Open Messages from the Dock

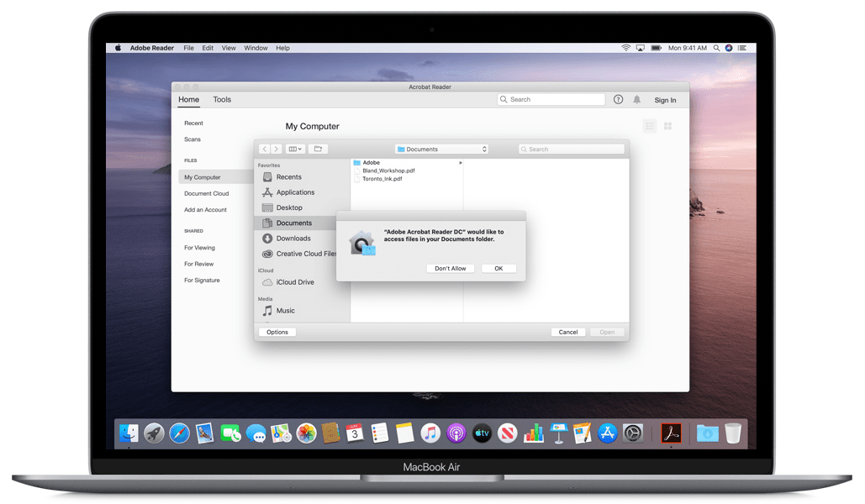point(256,434)
